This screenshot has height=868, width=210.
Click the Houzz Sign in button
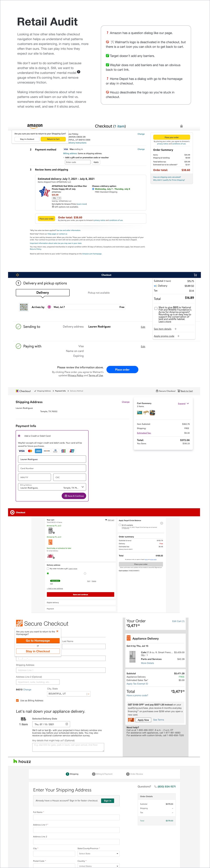108,801
